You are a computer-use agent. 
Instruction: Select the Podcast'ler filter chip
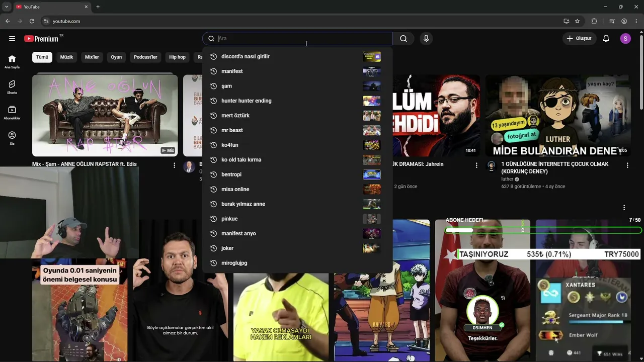coord(145,57)
